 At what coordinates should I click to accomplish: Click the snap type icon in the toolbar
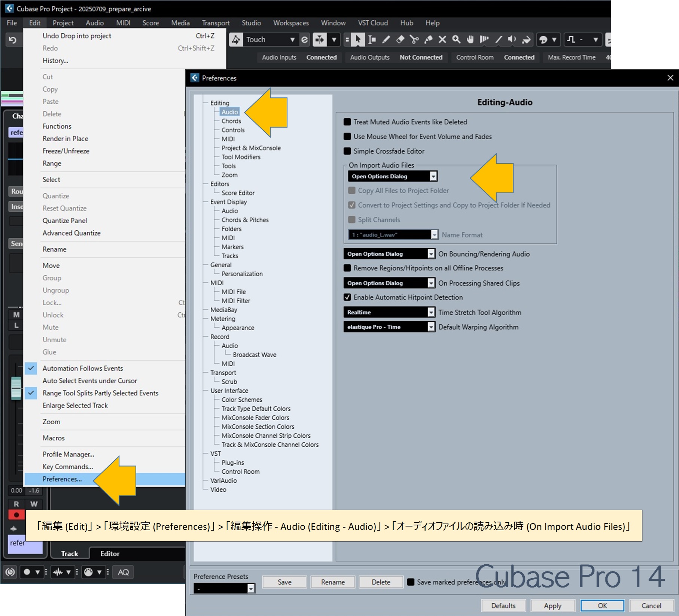[571, 40]
